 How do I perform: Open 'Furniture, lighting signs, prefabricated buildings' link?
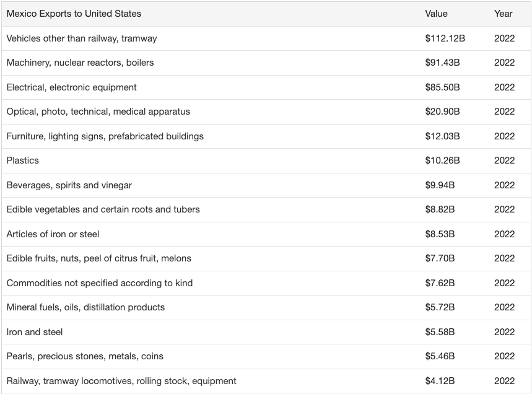[105, 136]
